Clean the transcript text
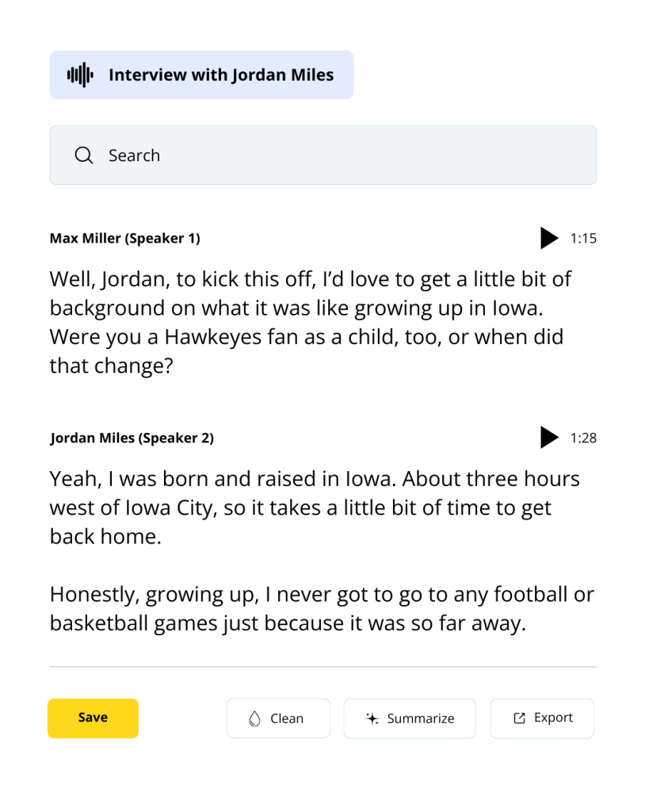The image size is (649, 812). pos(278,718)
